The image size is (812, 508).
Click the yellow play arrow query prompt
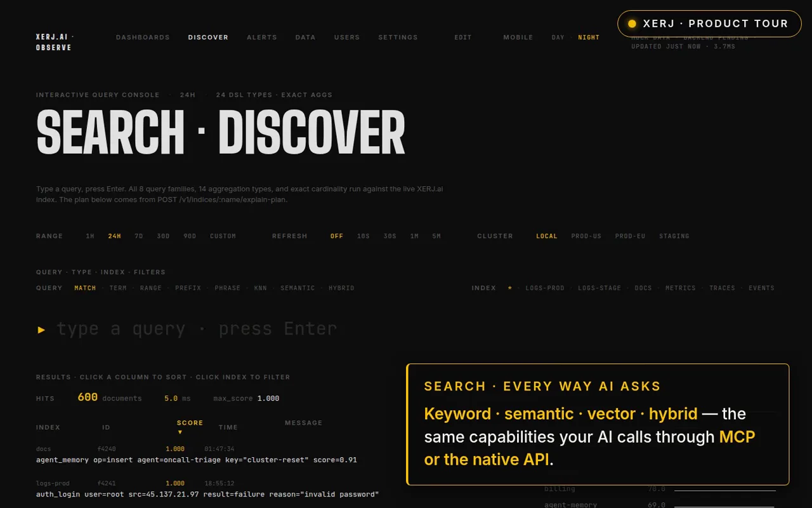tap(41, 330)
